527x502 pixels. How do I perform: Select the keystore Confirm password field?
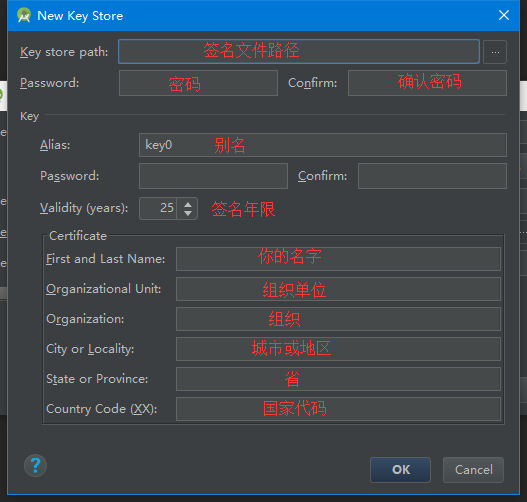click(x=427, y=83)
